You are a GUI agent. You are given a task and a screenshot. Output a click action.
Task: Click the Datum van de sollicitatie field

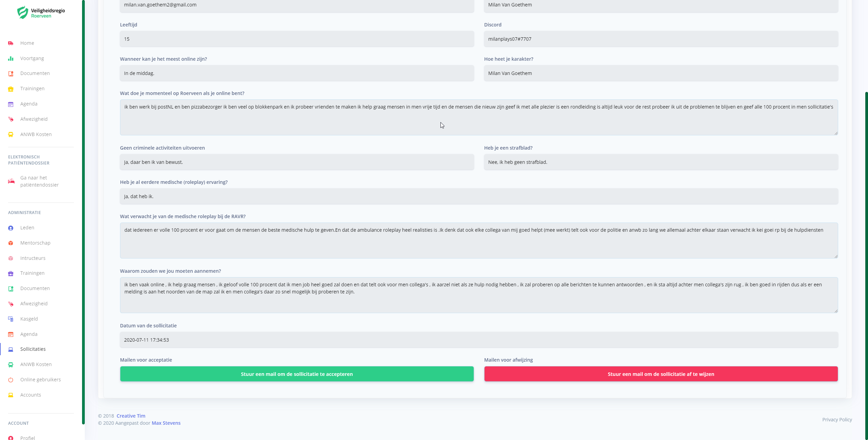point(479,340)
